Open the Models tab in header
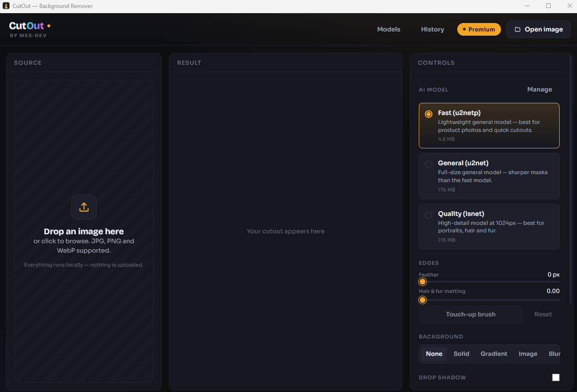 coord(389,29)
